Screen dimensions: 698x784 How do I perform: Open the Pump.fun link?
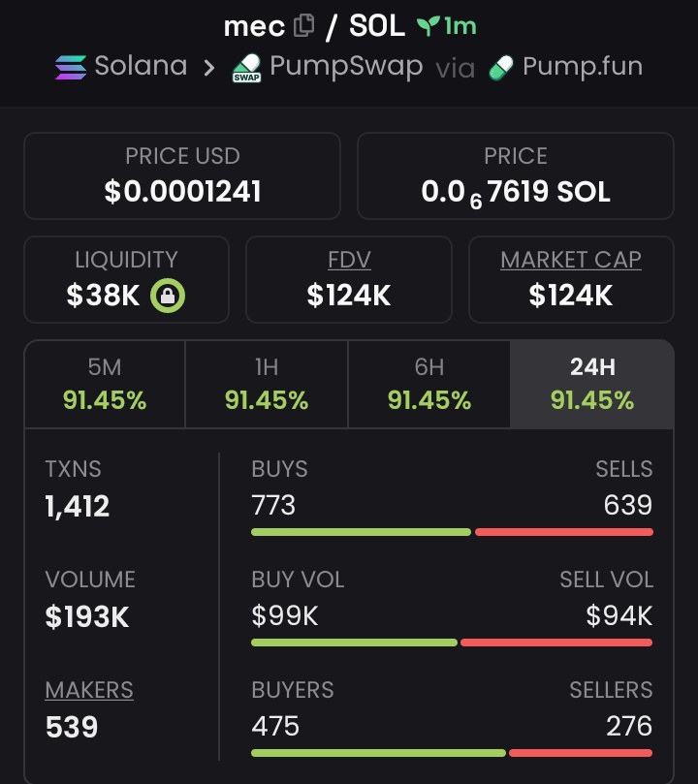582,67
